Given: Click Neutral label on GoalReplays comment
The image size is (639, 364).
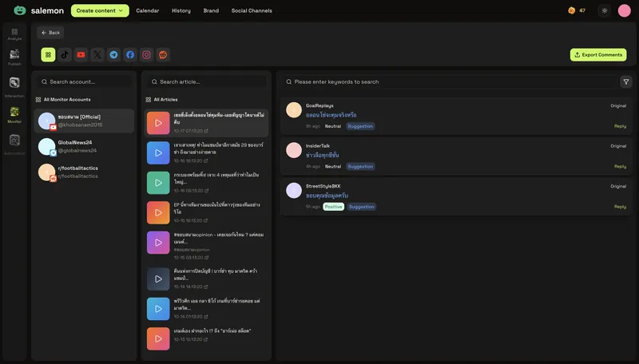Looking at the screenshot, I should pyautogui.click(x=333, y=126).
